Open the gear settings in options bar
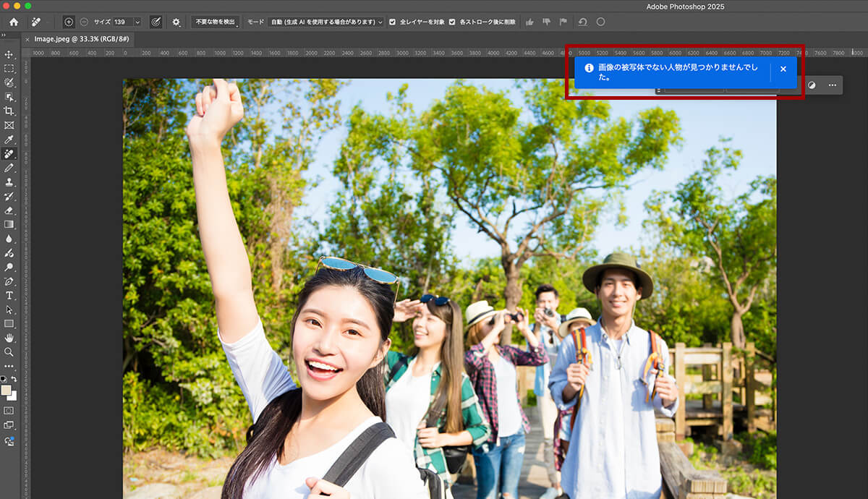The height and width of the screenshot is (499, 868). pyautogui.click(x=176, y=22)
